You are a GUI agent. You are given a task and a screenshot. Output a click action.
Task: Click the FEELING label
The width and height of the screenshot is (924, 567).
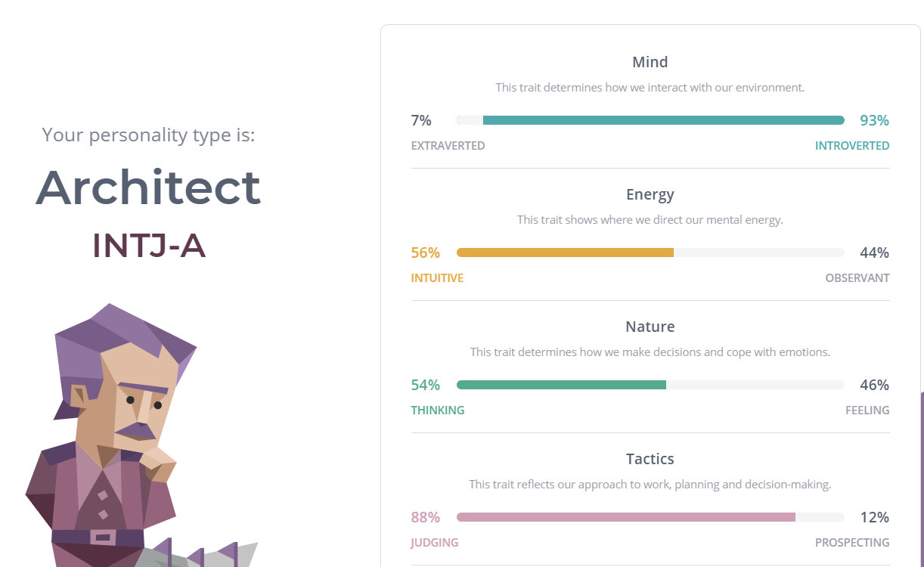pos(867,411)
